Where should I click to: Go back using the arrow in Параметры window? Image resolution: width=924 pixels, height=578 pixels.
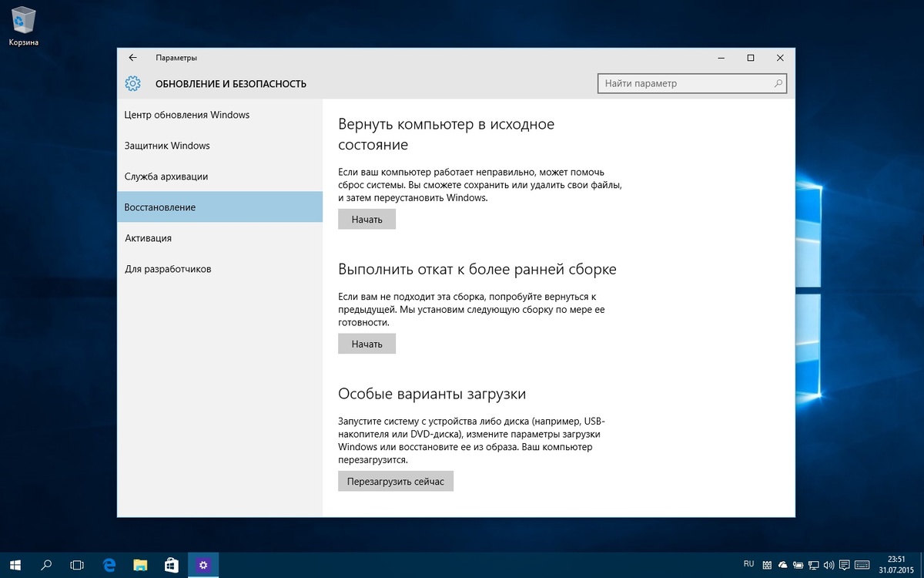132,58
